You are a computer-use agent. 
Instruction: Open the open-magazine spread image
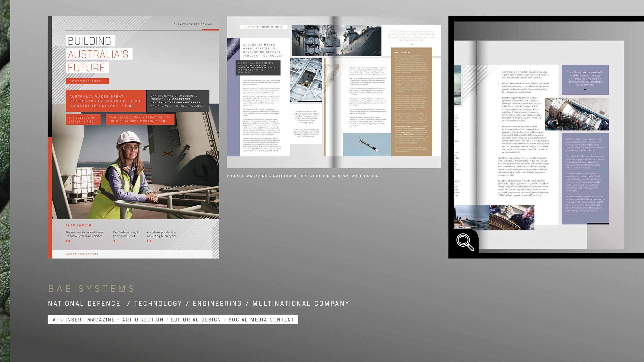[x=334, y=92]
